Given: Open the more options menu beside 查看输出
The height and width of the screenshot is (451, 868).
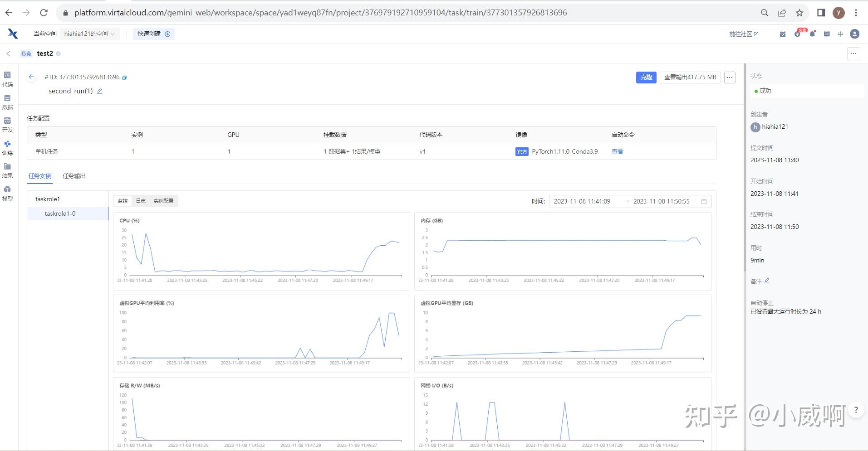Looking at the screenshot, I should (x=730, y=78).
